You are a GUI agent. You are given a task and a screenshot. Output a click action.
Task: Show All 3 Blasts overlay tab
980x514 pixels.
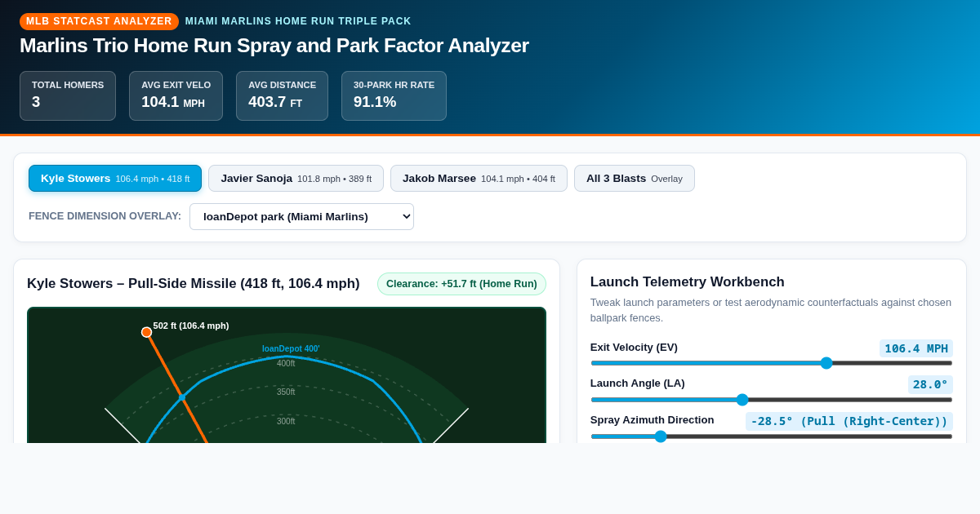coord(635,178)
